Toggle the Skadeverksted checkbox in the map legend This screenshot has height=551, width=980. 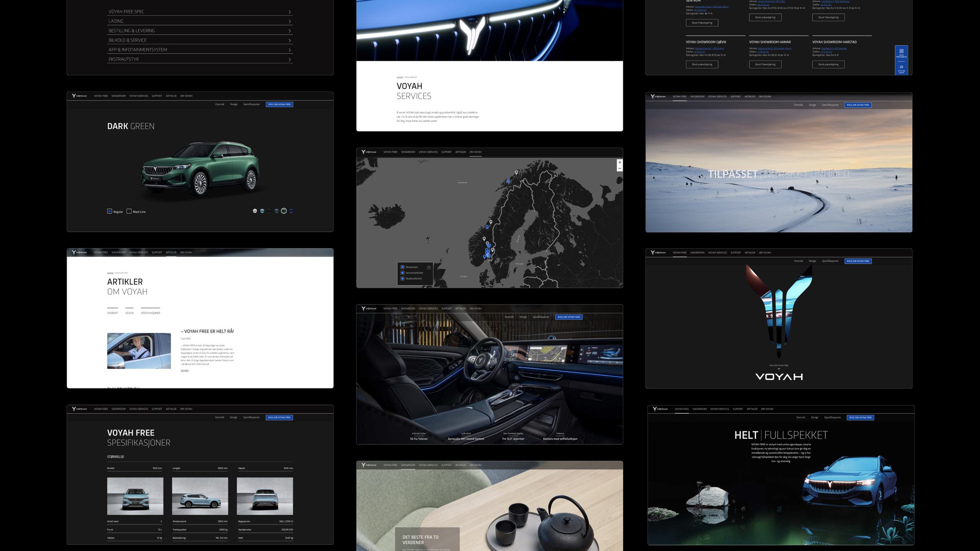(402, 279)
